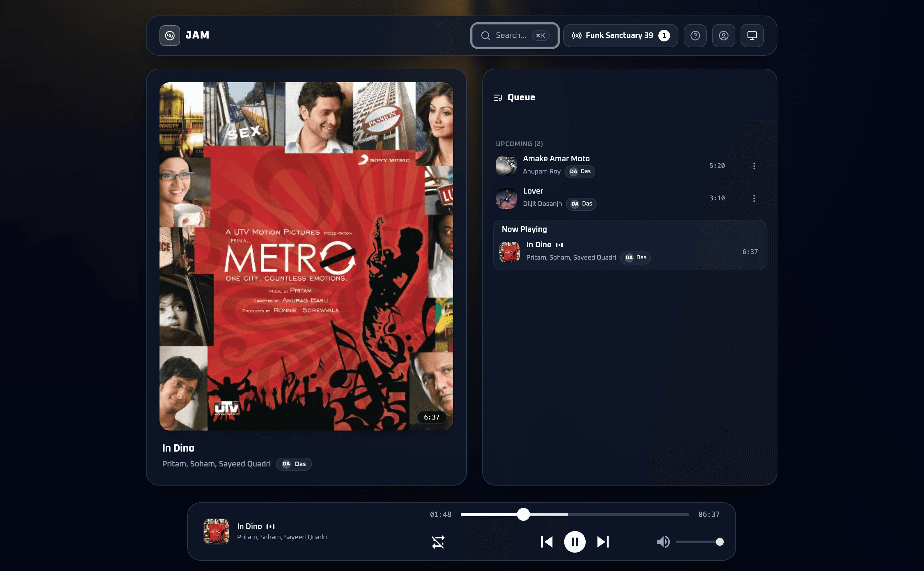Click the 5:20 duration text
This screenshot has width=924, height=571.
717,166
